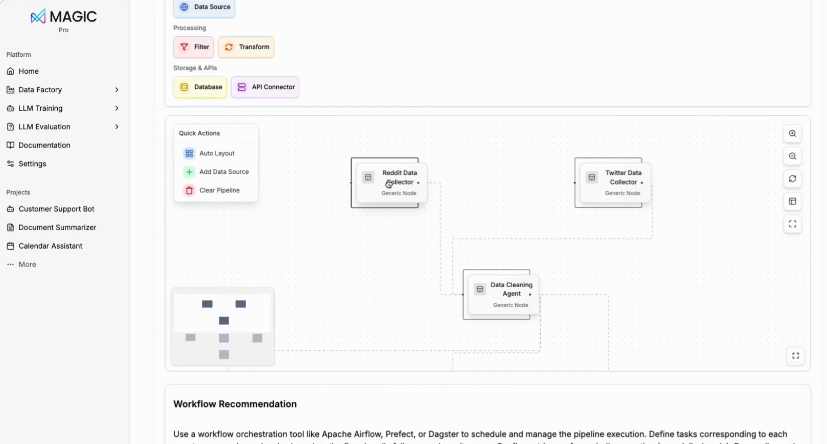
Task: Click the Workflow Recommendation heading
Action: (x=235, y=404)
